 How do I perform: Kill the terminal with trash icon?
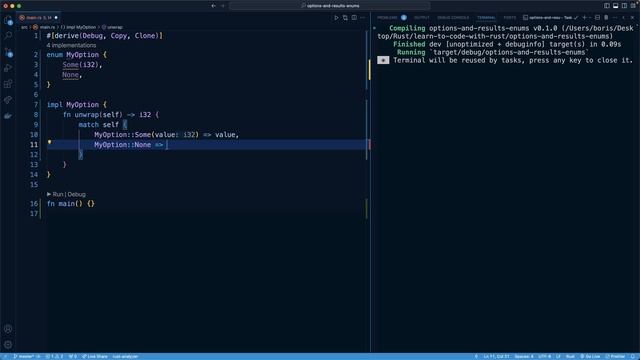(x=606, y=18)
